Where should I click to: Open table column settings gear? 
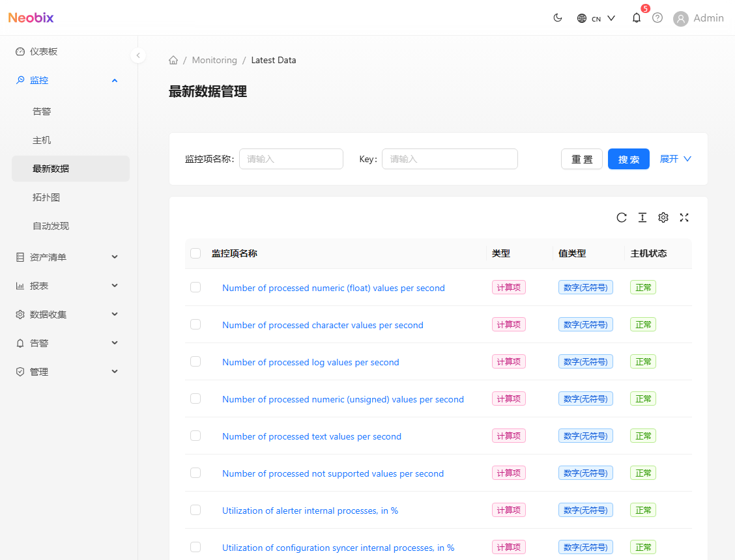(x=663, y=217)
